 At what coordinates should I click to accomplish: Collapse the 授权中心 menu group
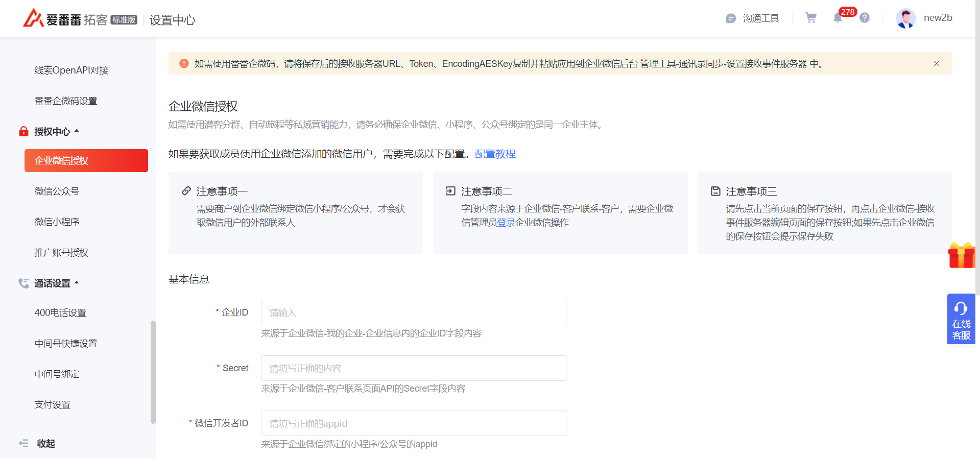[x=77, y=131]
